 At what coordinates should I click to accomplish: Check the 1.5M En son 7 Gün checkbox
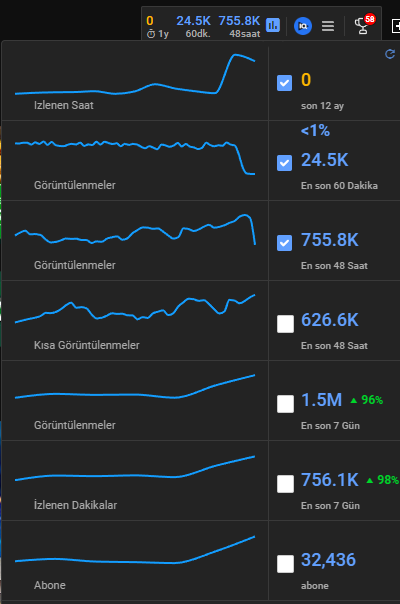286,404
